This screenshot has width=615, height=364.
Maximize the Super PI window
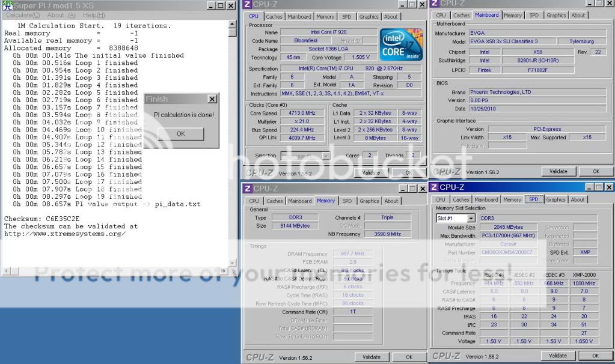(x=221, y=5)
